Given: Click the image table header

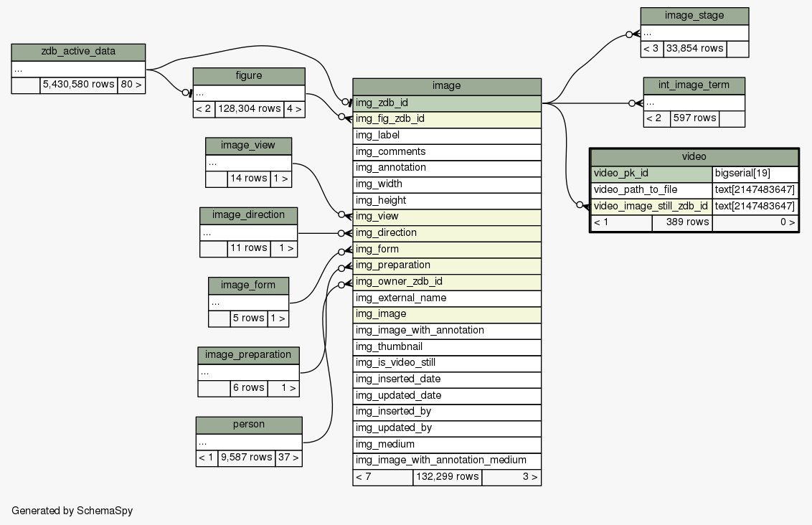Looking at the screenshot, I should tap(446, 86).
